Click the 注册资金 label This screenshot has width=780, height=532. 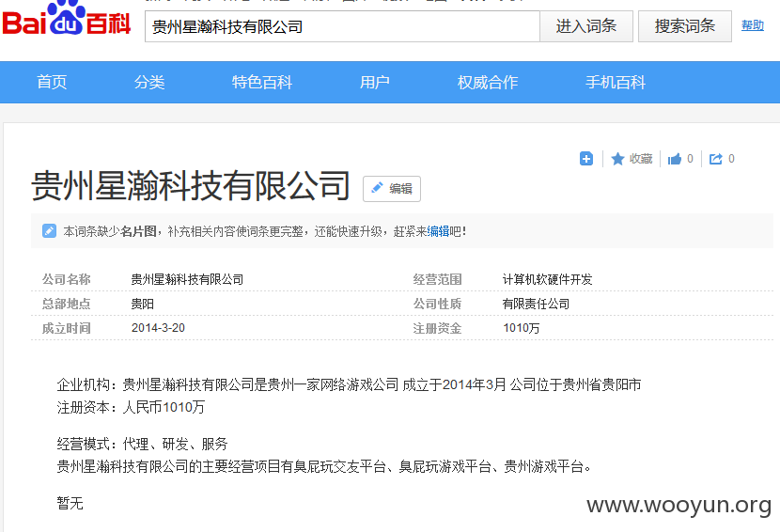(x=437, y=328)
